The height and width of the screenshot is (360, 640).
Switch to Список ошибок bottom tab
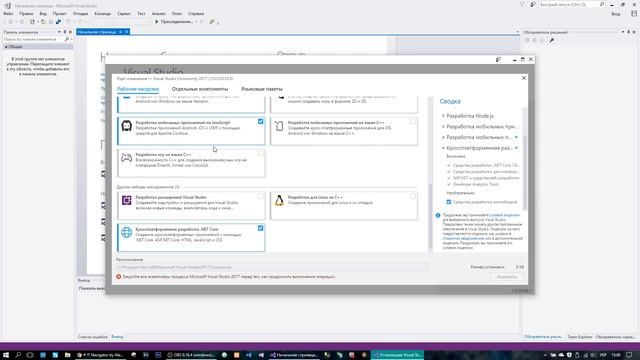pos(93,337)
